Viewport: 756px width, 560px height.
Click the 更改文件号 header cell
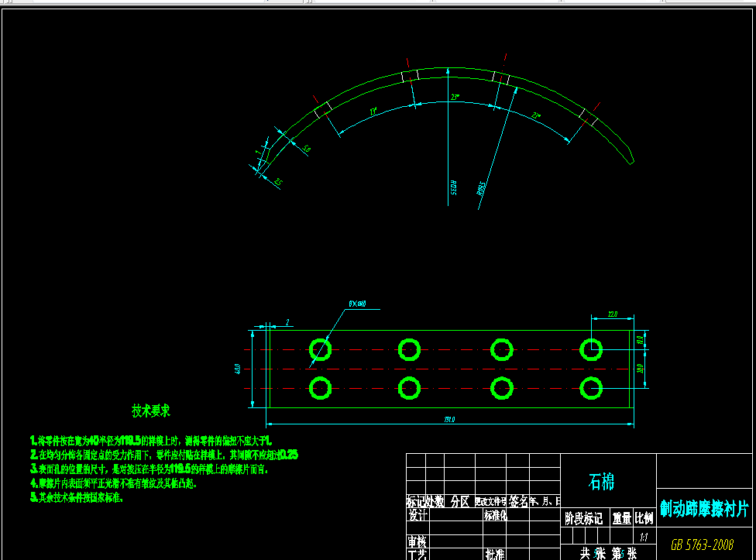(x=490, y=502)
